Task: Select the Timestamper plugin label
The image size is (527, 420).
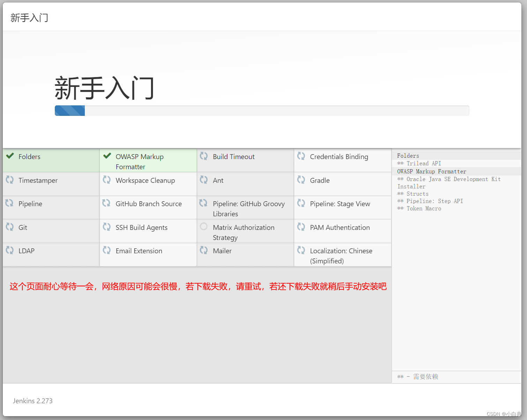Action: (38, 181)
